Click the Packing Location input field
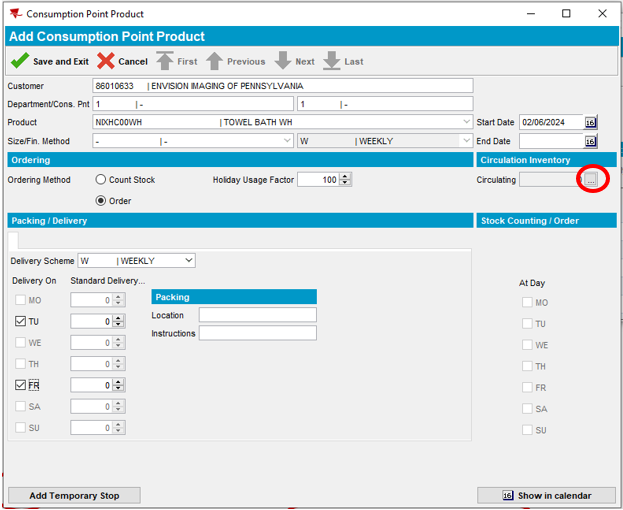This screenshot has height=510, width=623. click(257, 315)
